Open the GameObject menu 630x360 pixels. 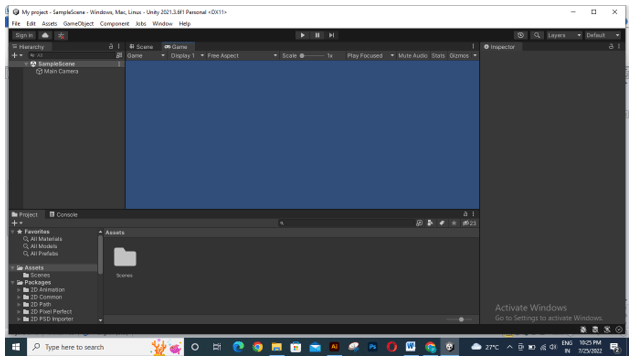tap(78, 24)
